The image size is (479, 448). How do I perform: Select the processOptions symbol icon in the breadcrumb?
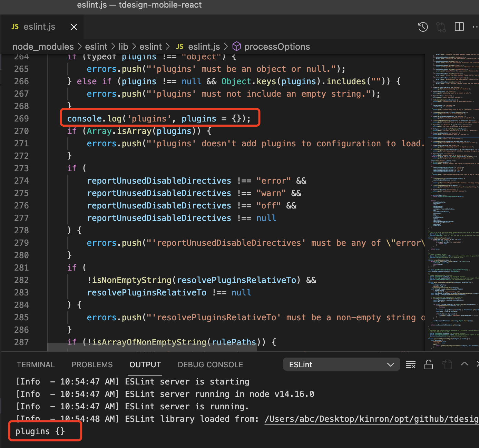point(236,46)
